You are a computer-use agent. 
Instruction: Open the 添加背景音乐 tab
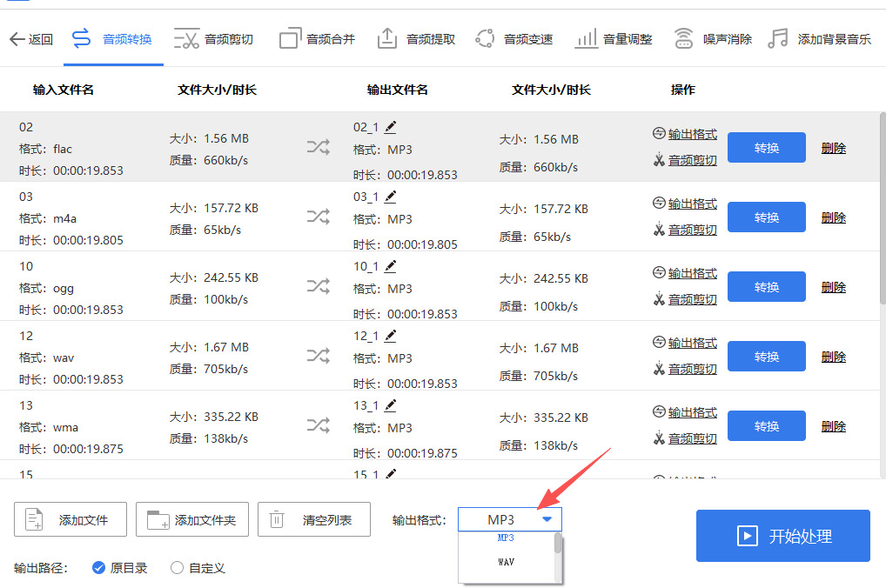click(819, 39)
